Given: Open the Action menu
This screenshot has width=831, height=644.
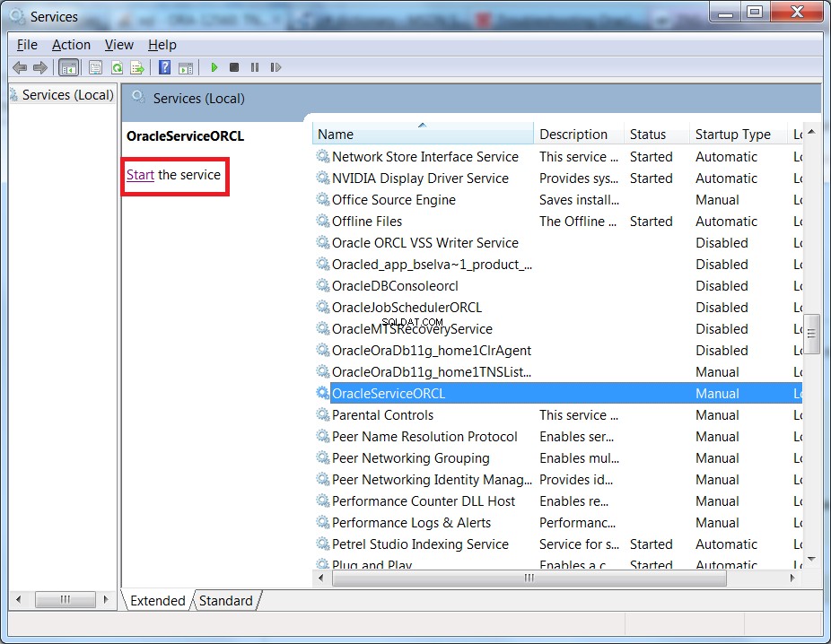Looking at the screenshot, I should pos(71,45).
